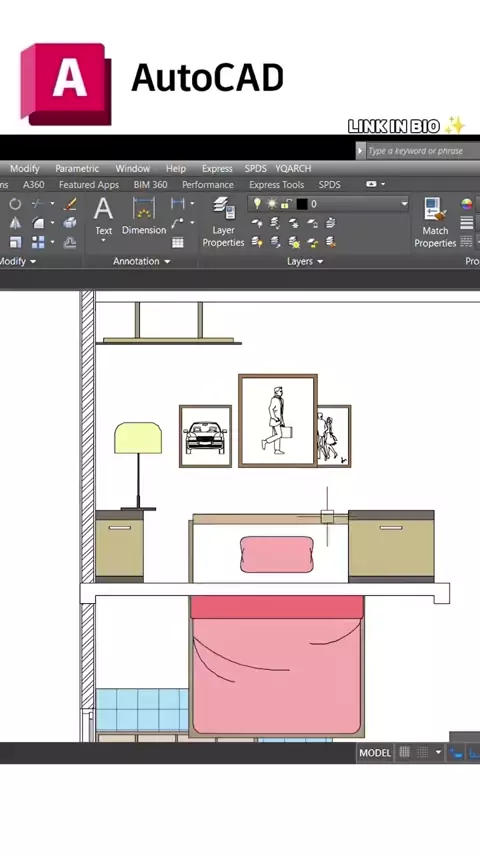Click the Array tool icon
Image resolution: width=480 pixels, height=854 pixels.
tap(38, 242)
